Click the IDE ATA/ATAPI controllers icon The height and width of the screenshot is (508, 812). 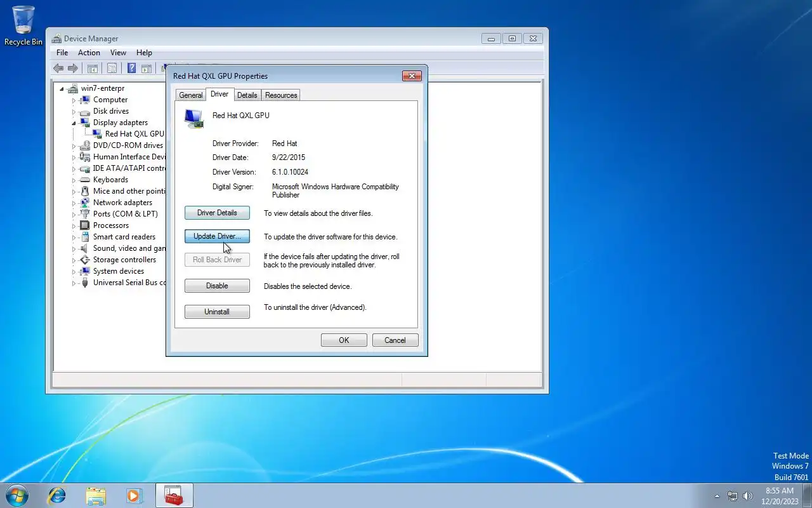[85, 168]
